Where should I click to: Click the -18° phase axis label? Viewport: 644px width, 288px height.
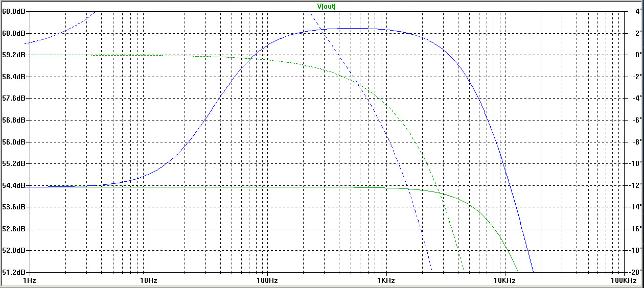[634, 250]
